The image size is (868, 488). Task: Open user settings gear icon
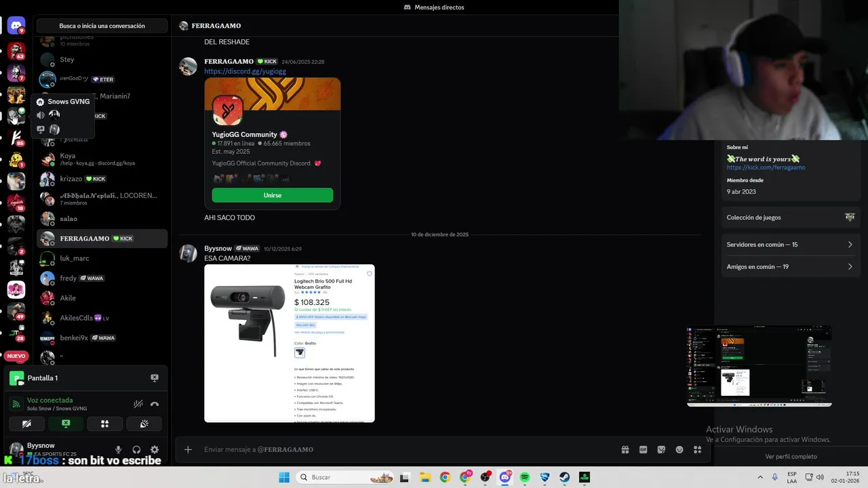click(155, 449)
